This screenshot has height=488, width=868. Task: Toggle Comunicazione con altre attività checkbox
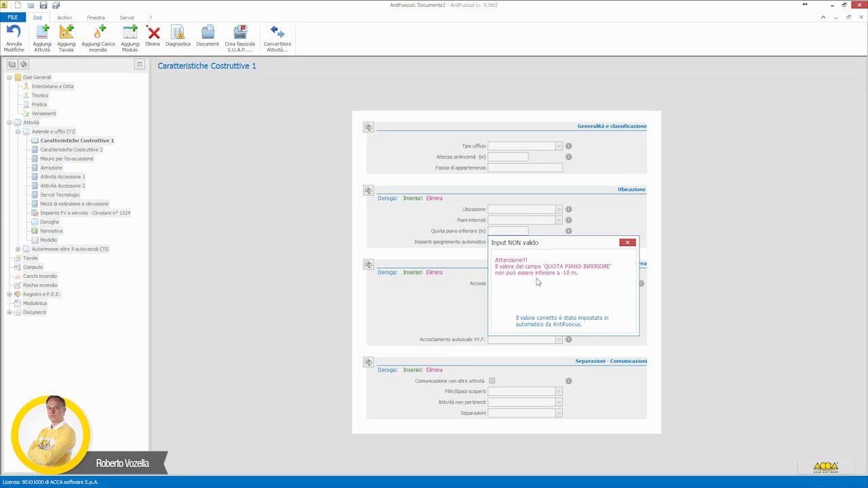click(x=492, y=381)
